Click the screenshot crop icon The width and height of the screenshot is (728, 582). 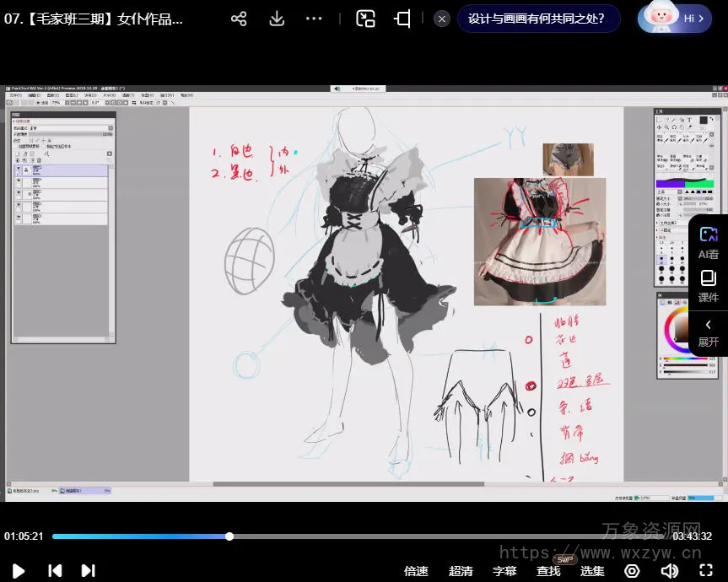click(402, 19)
